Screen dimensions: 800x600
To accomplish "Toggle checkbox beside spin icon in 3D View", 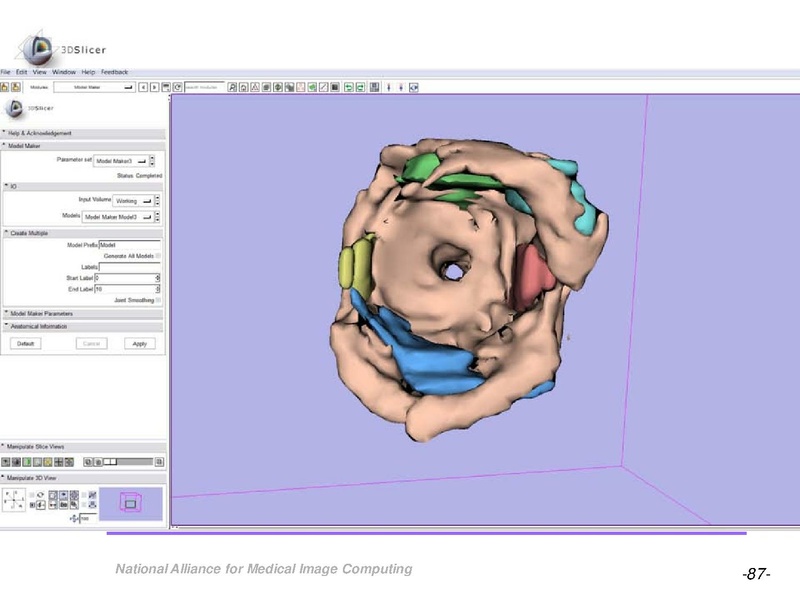I will 32,495.
